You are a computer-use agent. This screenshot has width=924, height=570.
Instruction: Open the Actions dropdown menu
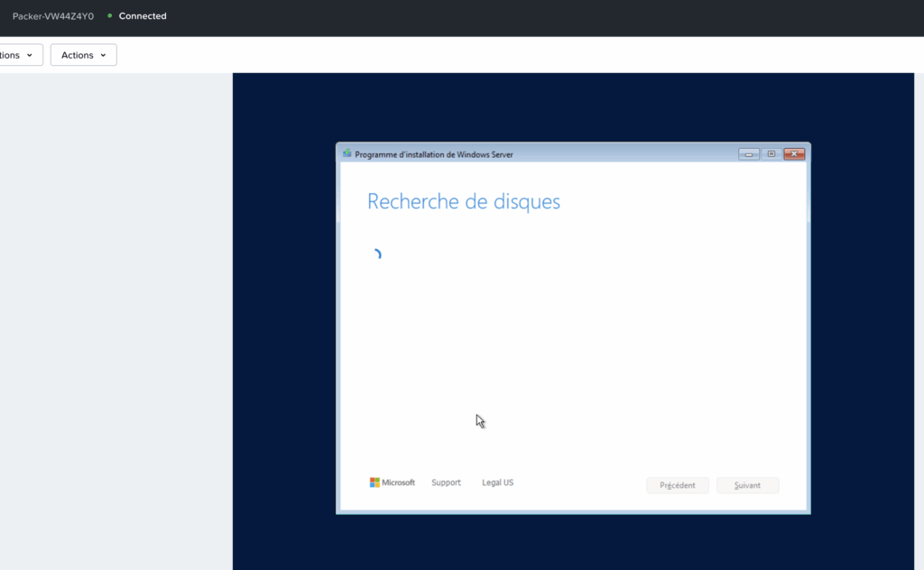[x=83, y=55]
